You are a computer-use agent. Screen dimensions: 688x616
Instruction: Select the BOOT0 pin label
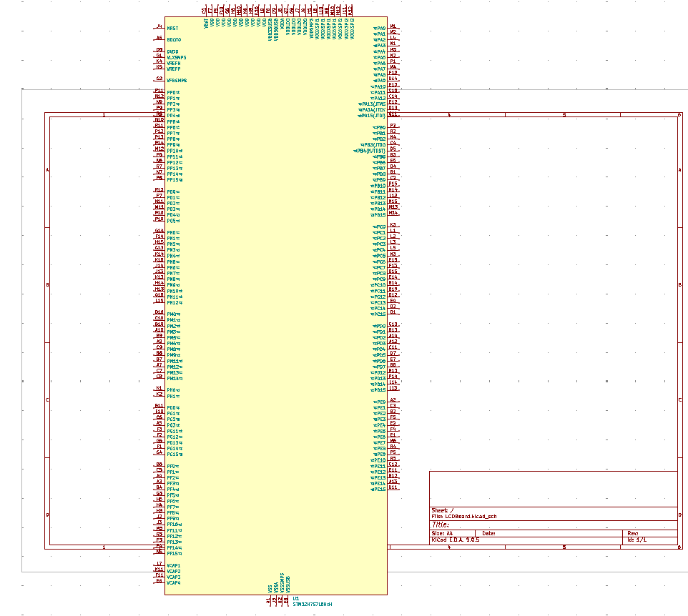click(x=174, y=40)
